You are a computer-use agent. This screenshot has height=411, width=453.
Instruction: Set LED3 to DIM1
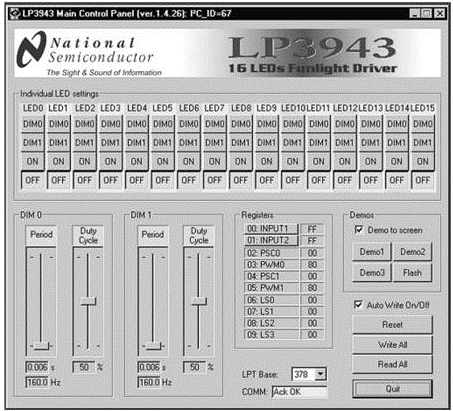pyautogui.click(x=111, y=143)
